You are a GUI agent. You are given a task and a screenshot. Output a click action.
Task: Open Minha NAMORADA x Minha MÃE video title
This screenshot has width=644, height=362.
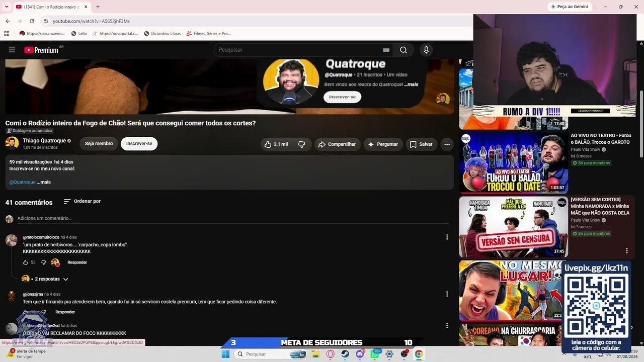click(600, 206)
